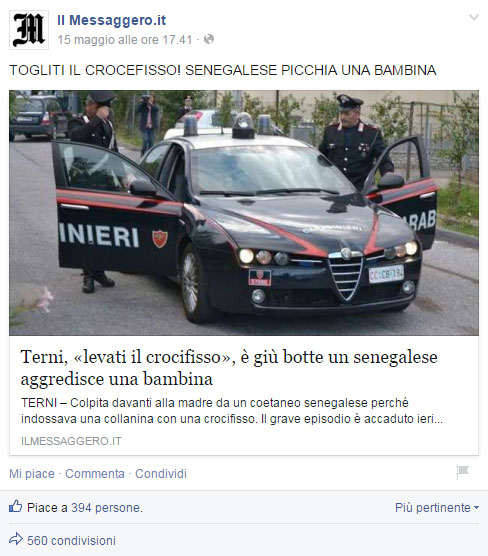
Task: Click the Condividi share button
Action: (161, 474)
